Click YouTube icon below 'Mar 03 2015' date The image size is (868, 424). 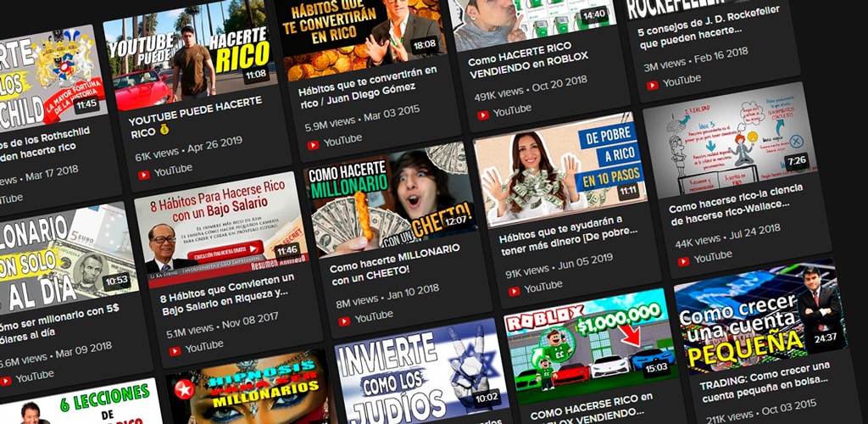coord(314,145)
